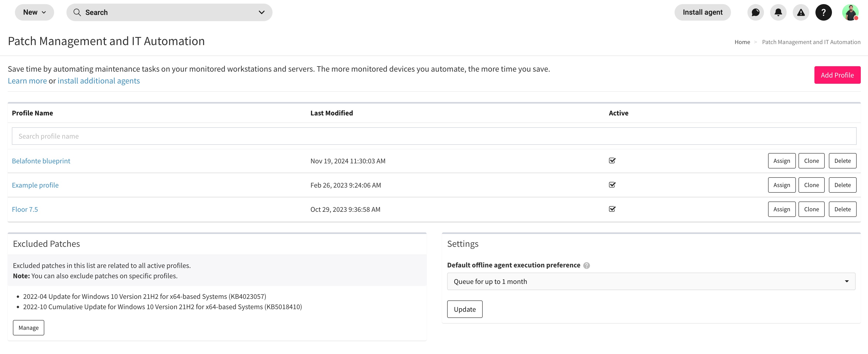
Task: Toggle Active checkbox for Floor 7.5
Action: pos(612,209)
